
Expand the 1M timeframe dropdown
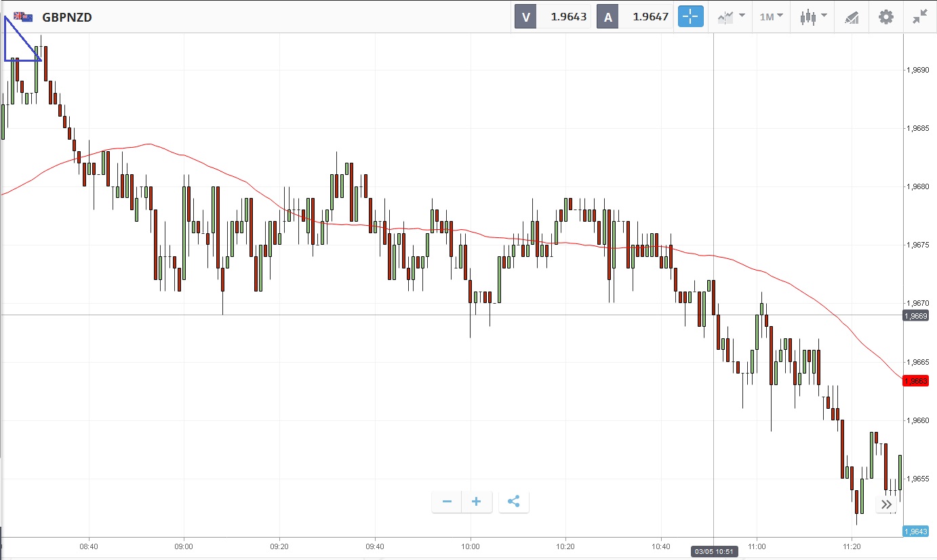771,17
